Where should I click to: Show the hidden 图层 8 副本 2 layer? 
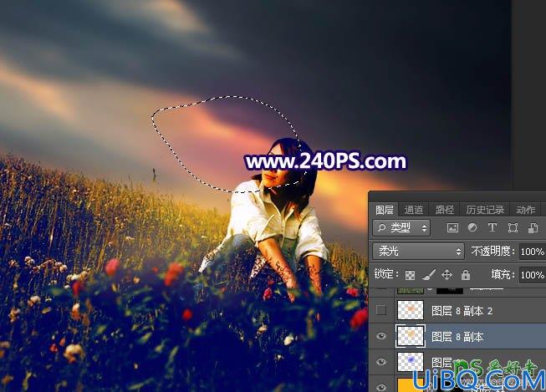coord(381,309)
